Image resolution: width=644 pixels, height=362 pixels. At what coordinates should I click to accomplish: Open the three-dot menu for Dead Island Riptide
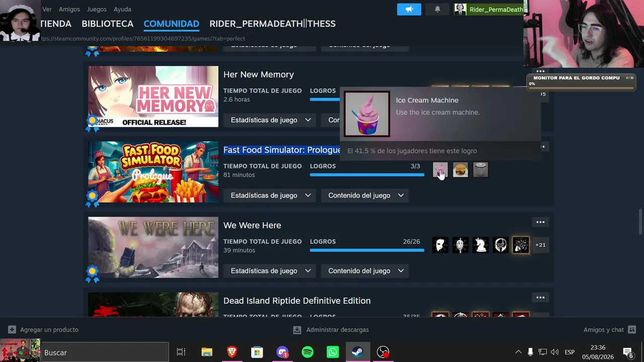(x=540, y=298)
